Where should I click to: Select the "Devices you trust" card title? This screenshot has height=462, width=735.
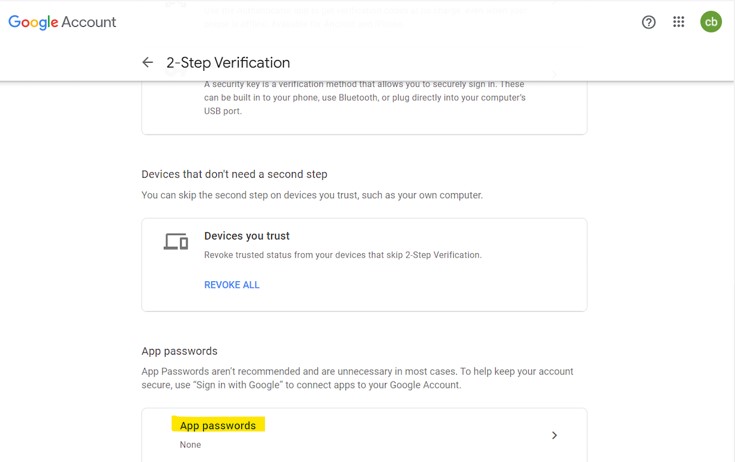247,236
